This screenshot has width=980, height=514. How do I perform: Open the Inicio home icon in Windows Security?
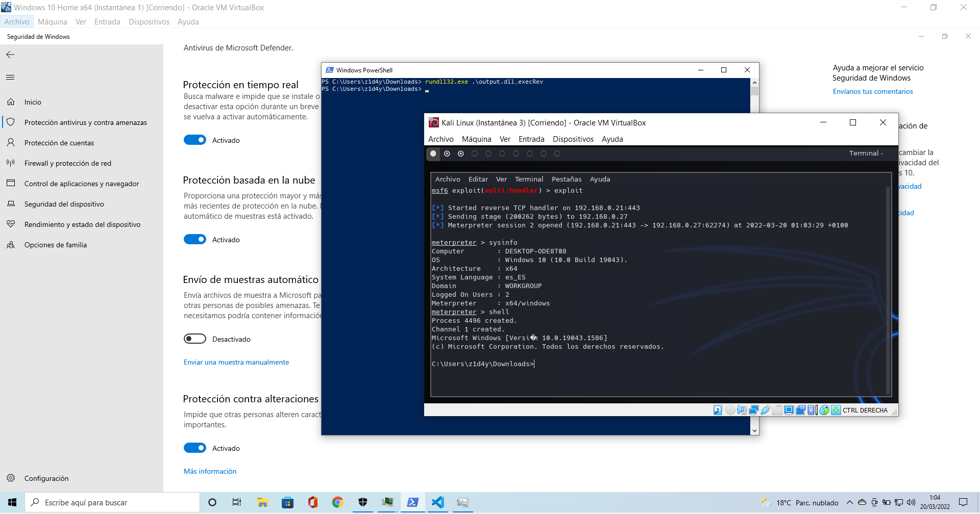tap(11, 102)
